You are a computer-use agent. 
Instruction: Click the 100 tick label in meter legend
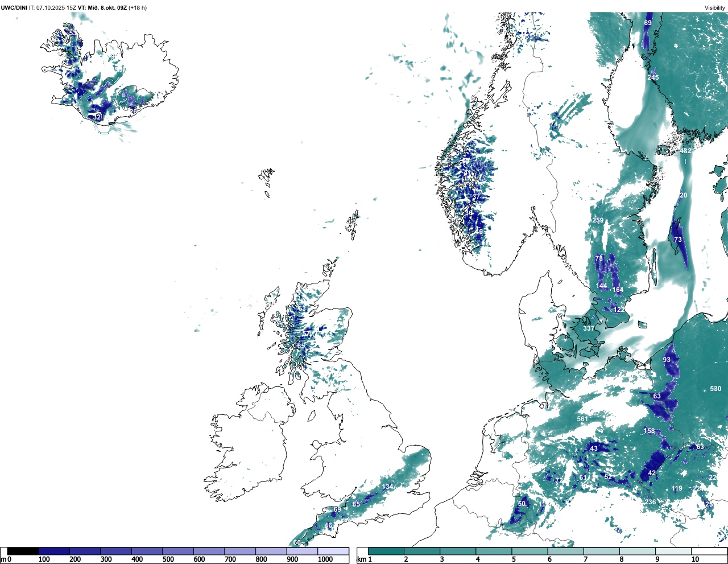coord(44,559)
